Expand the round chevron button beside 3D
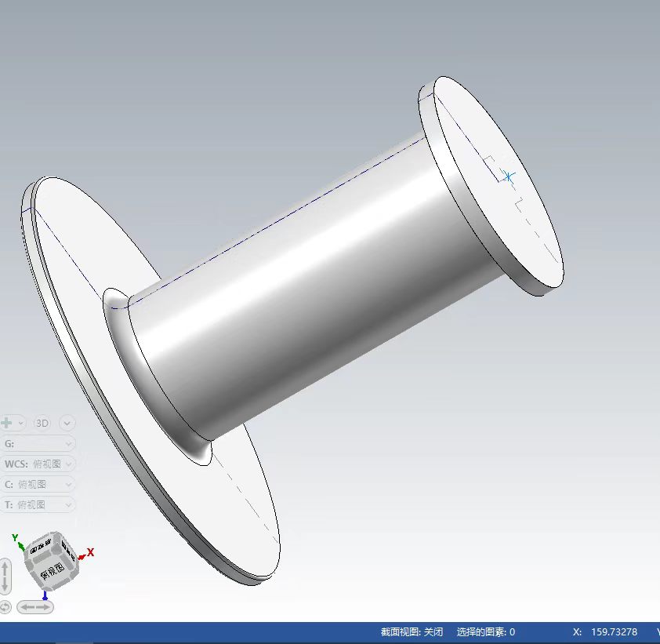Viewport: 660px width, 644px height. (67, 423)
